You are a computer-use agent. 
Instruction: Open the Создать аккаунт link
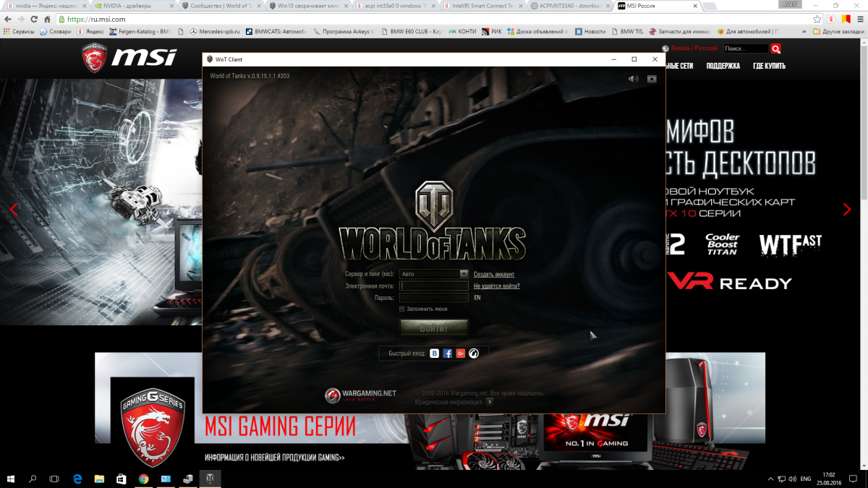point(494,274)
